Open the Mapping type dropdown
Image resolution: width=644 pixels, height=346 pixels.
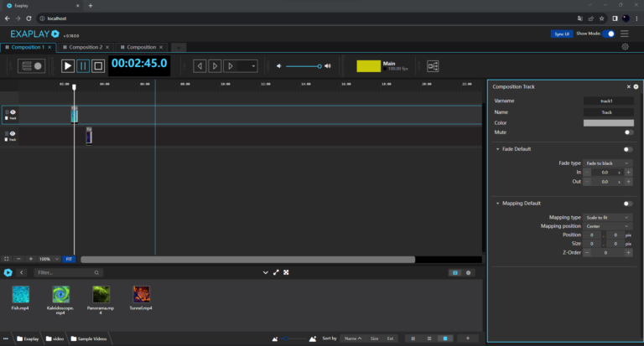tap(609, 217)
